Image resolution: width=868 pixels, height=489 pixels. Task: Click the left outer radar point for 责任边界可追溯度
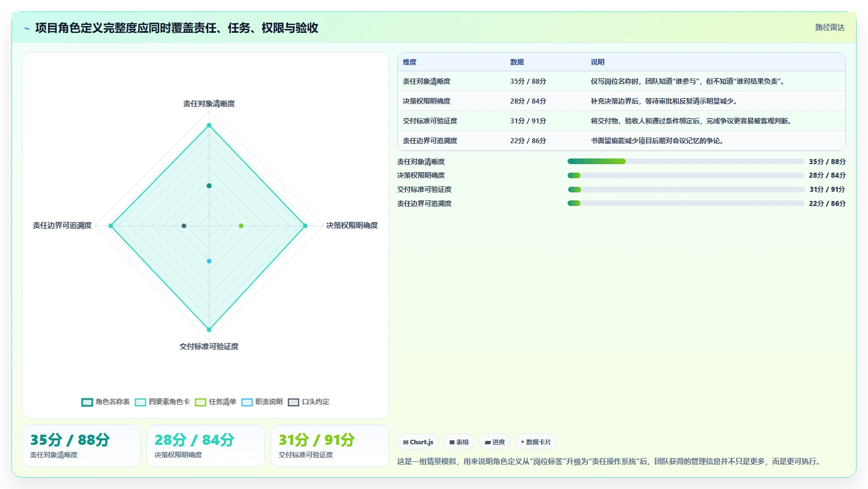click(110, 226)
